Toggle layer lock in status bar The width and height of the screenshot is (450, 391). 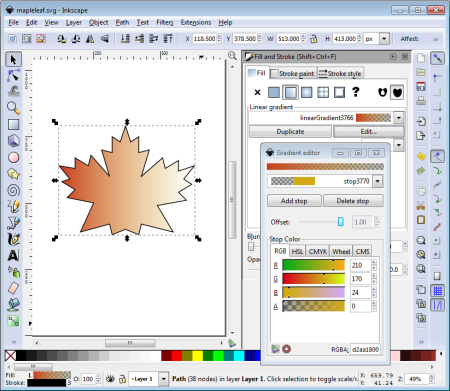(122, 379)
